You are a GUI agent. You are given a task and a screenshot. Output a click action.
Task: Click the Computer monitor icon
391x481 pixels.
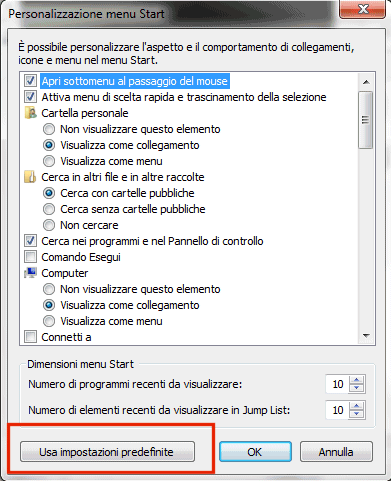coord(30,273)
